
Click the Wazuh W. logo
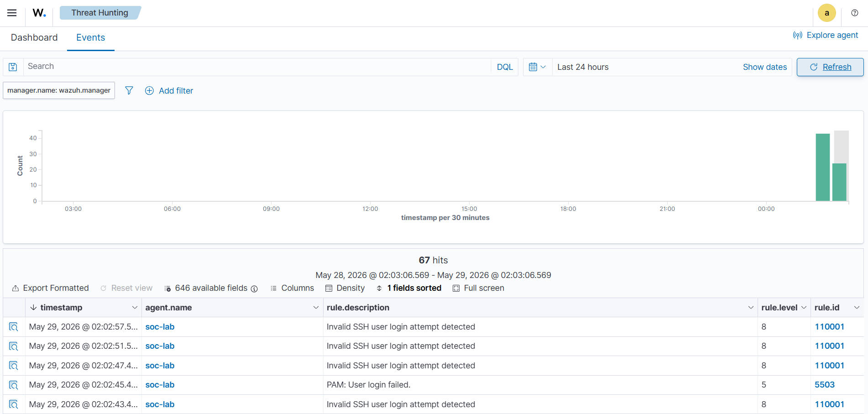[39, 13]
